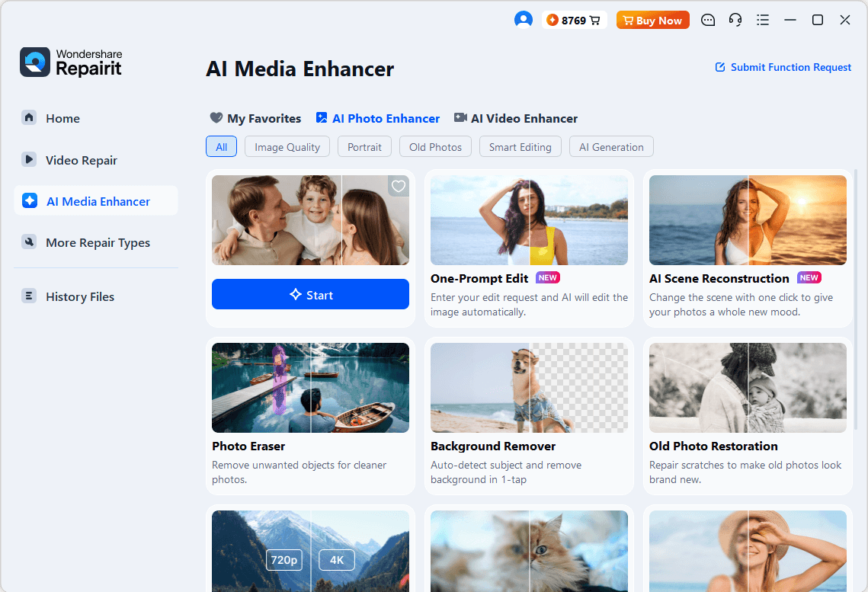
Task: Click the Wondershare Repairit logo
Action: click(x=72, y=62)
